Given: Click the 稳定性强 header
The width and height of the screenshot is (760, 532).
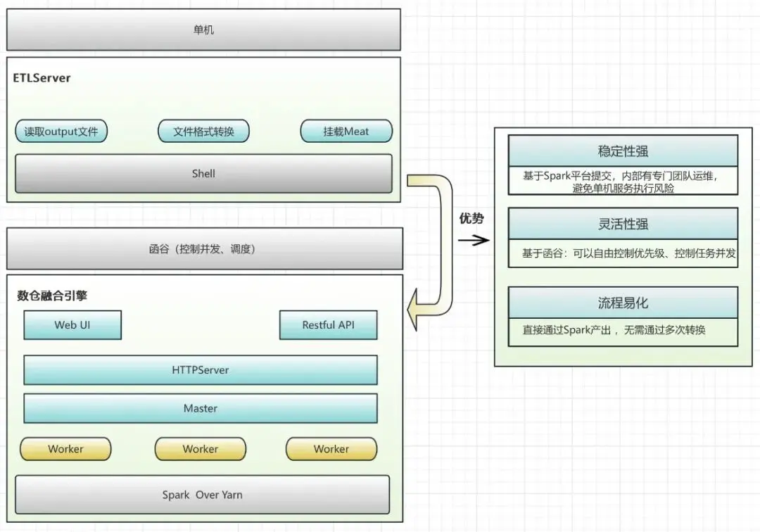Looking at the screenshot, I should pos(623,151).
